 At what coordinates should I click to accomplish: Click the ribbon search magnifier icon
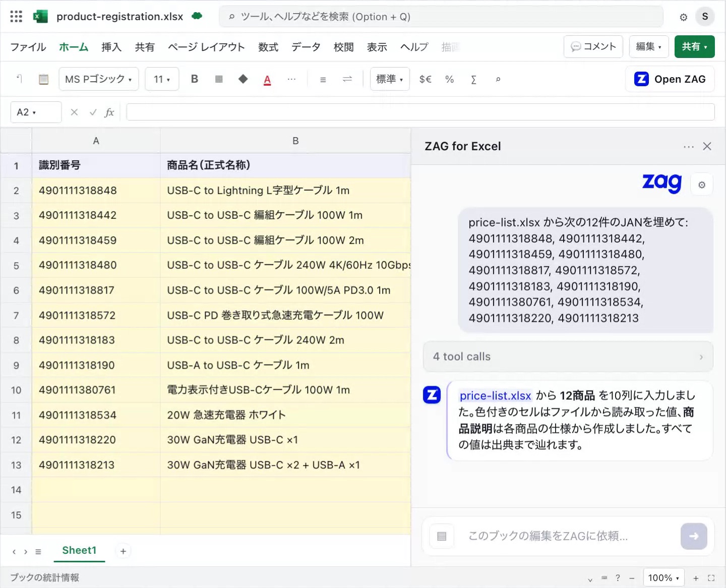click(498, 79)
